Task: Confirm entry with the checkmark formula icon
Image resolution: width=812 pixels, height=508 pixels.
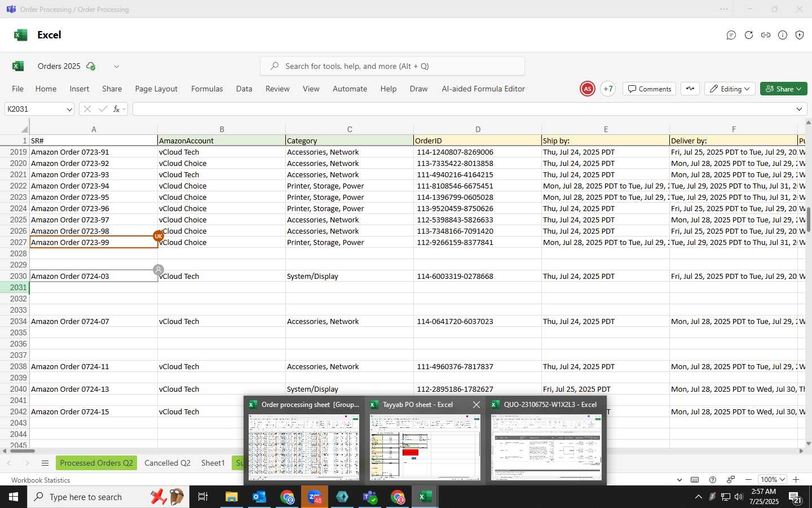Action: (103, 109)
